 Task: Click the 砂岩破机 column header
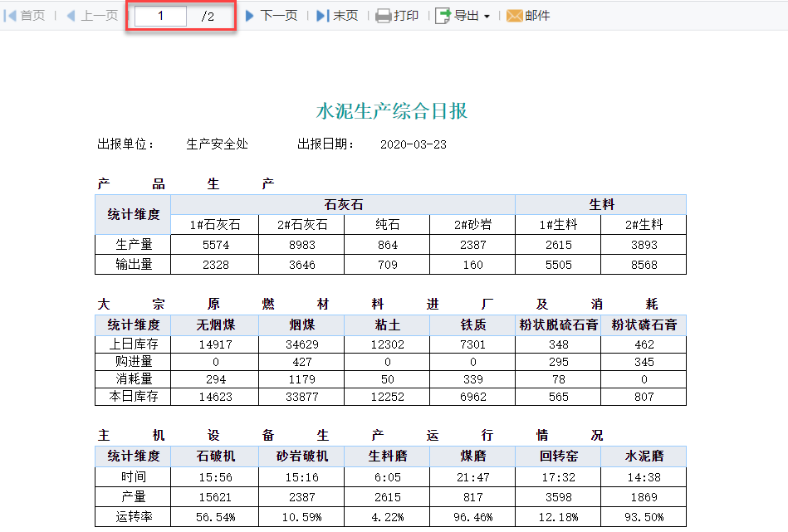pos(301,456)
